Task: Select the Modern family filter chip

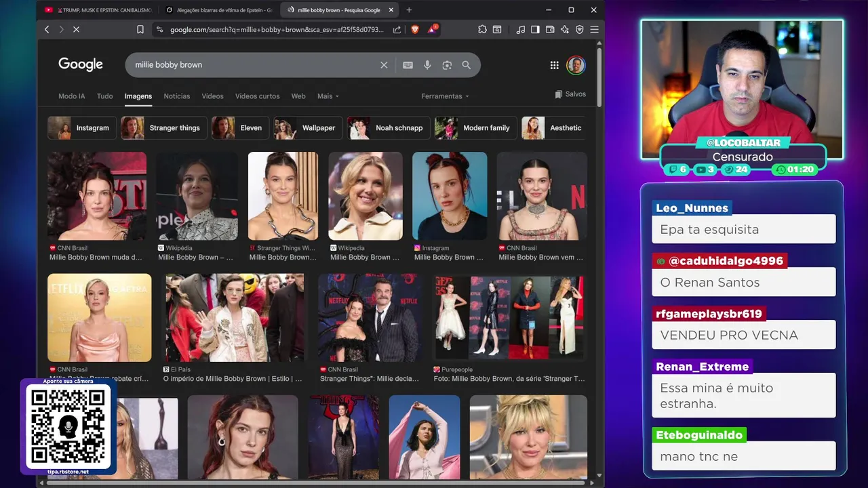Action: [476, 127]
